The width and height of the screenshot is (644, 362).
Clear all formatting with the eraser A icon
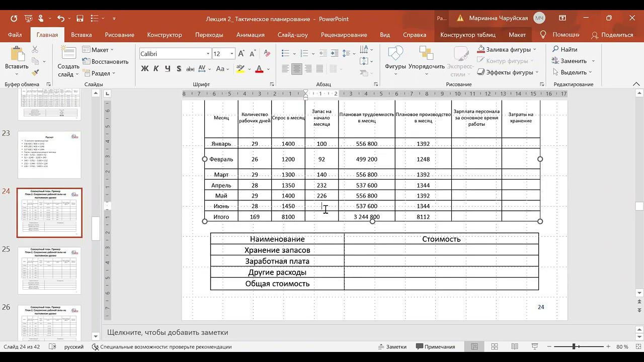coord(267,54)
